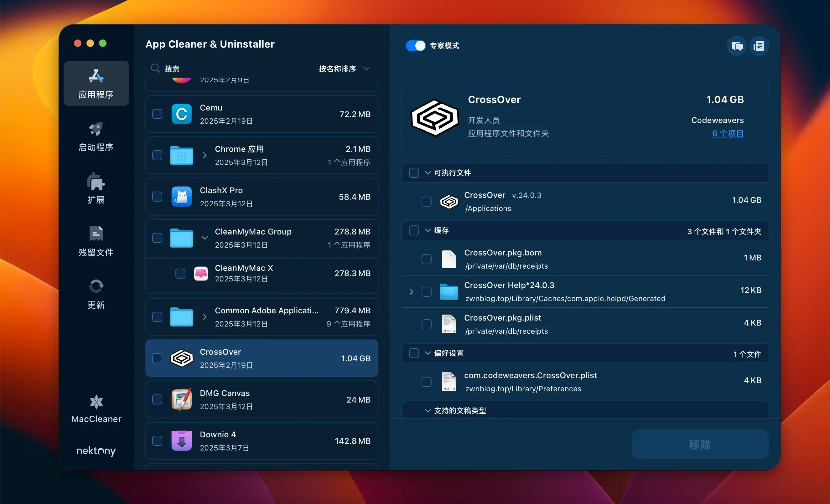Viewport: 830px width, 504px height.
Task: Click the search magnifier icon
Action: [155, 68]
